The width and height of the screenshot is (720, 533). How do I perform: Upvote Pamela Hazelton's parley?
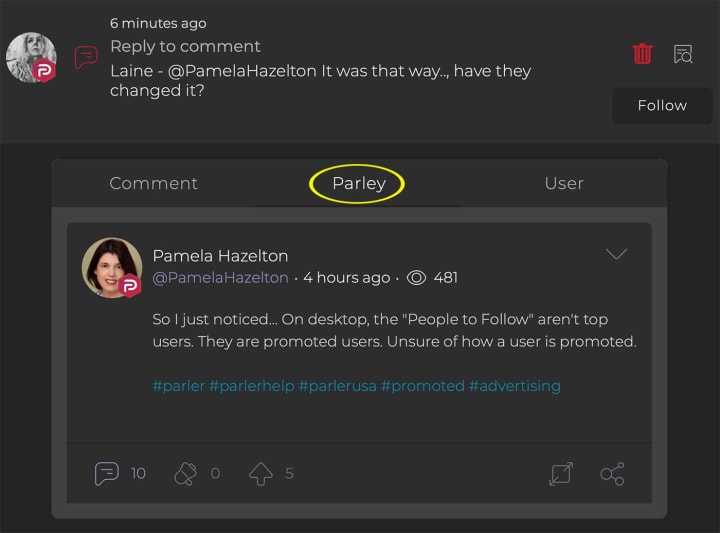(x=261, y=473)
